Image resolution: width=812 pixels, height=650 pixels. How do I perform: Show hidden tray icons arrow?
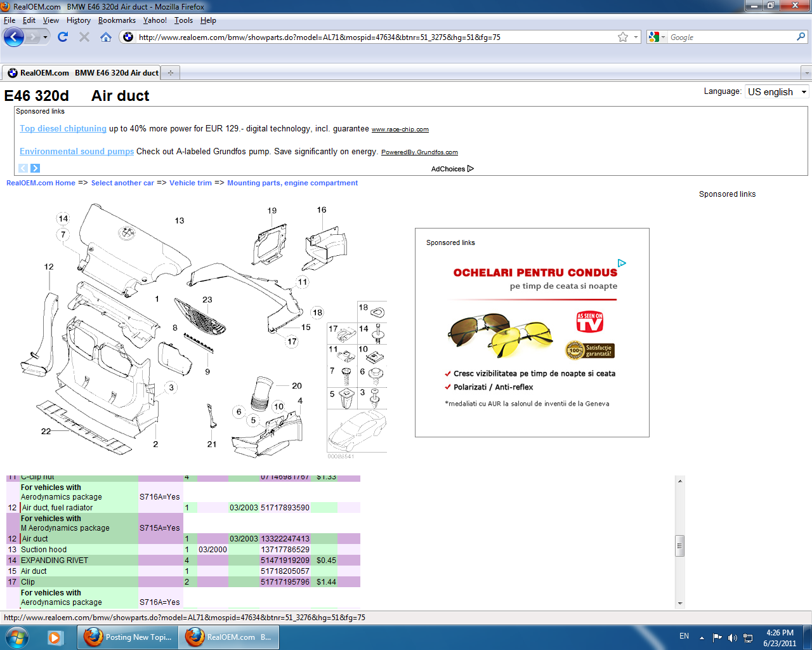[702, 637]
